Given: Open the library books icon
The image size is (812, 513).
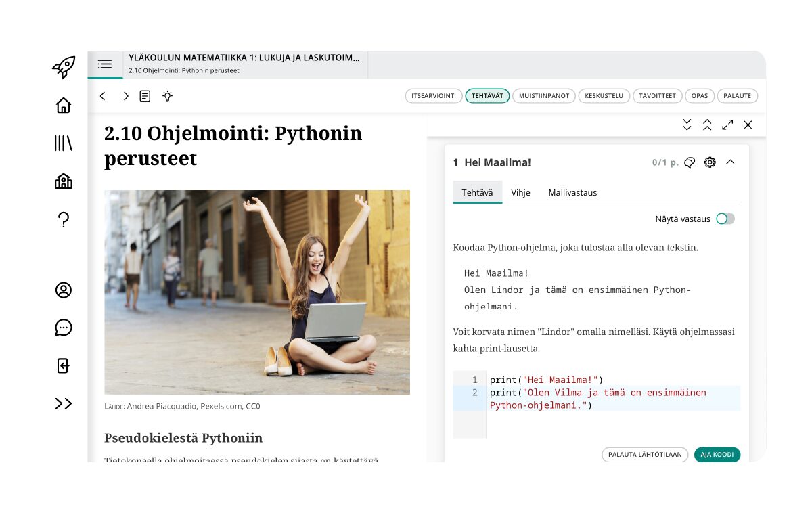Looking at the screenshot, I should click(x=64, y=143).
